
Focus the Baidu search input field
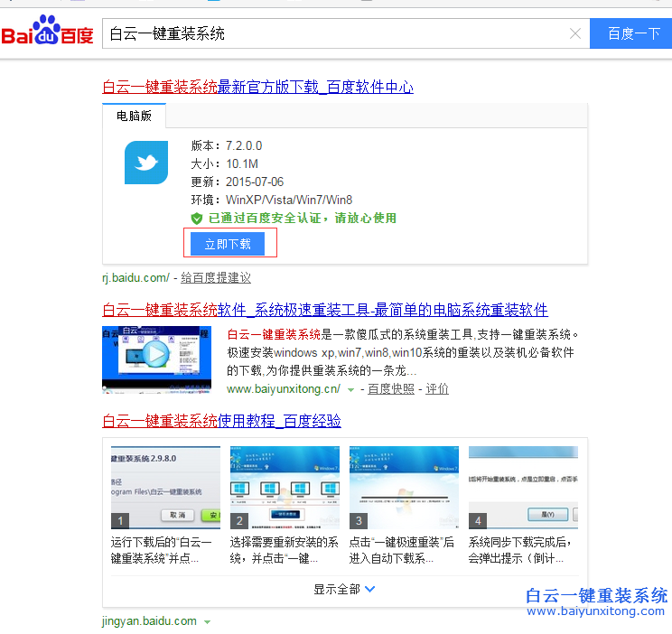334,34
